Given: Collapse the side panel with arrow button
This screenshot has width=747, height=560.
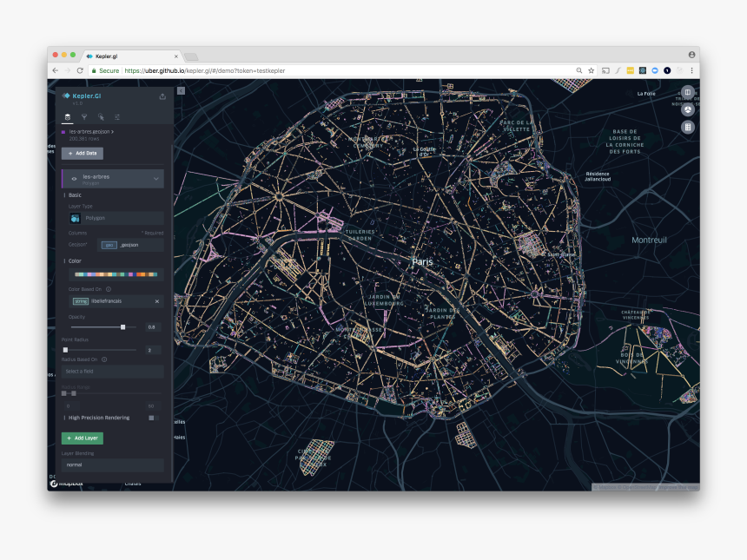Looking at the screenshot, I should pos(181,90).
